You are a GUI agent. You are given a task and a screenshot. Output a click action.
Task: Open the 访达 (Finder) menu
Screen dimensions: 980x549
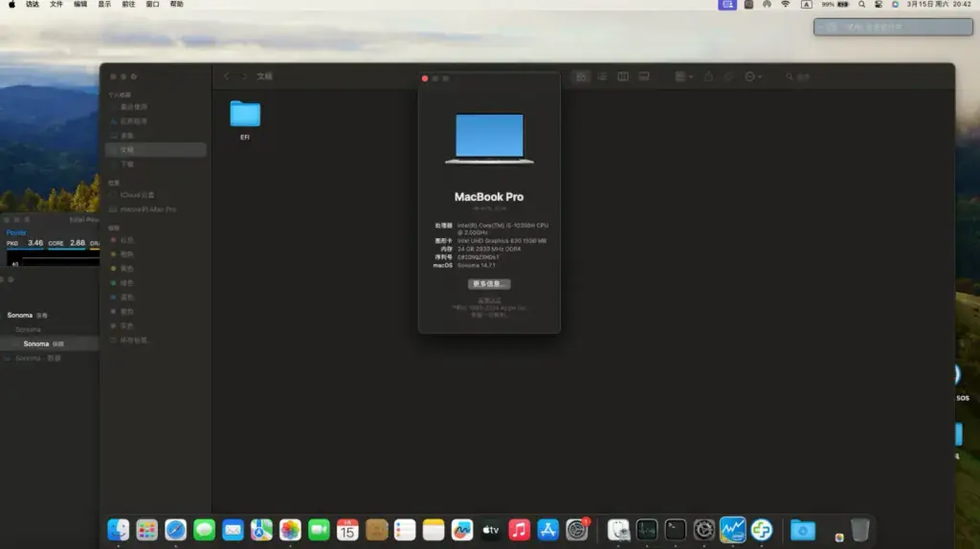pos(32,5)
